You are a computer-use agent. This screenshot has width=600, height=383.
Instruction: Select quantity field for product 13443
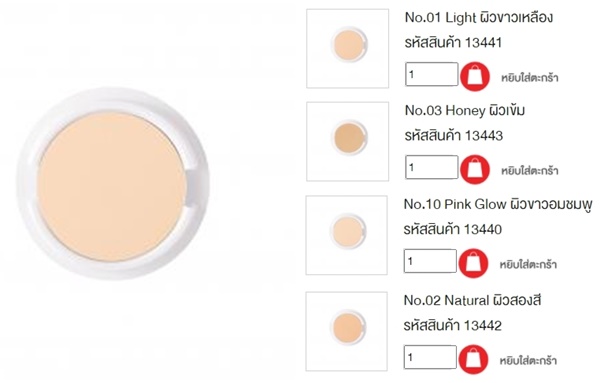coord(432,167)
